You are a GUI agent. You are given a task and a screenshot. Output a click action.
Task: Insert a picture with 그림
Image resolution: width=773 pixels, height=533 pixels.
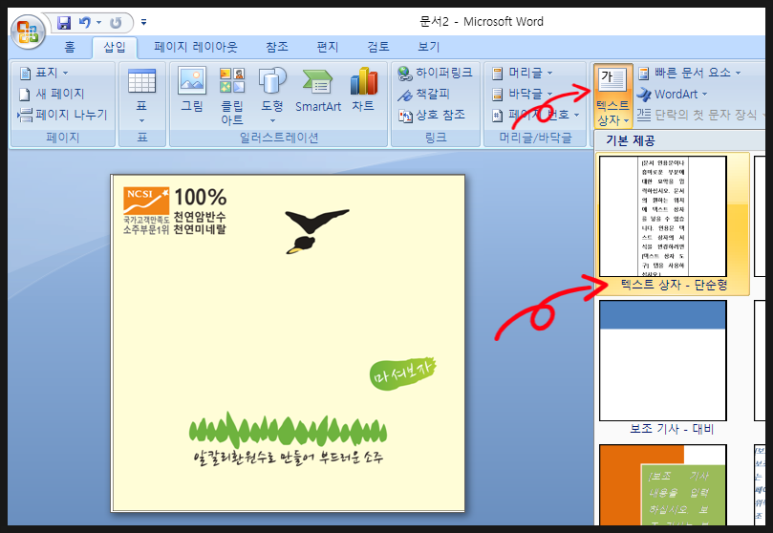click(192, 89)
